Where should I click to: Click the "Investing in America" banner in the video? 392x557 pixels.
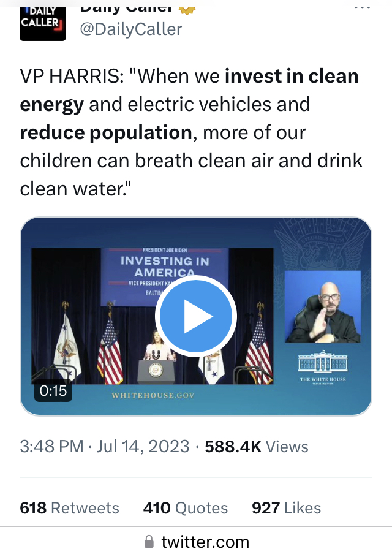tap(165, 266)
